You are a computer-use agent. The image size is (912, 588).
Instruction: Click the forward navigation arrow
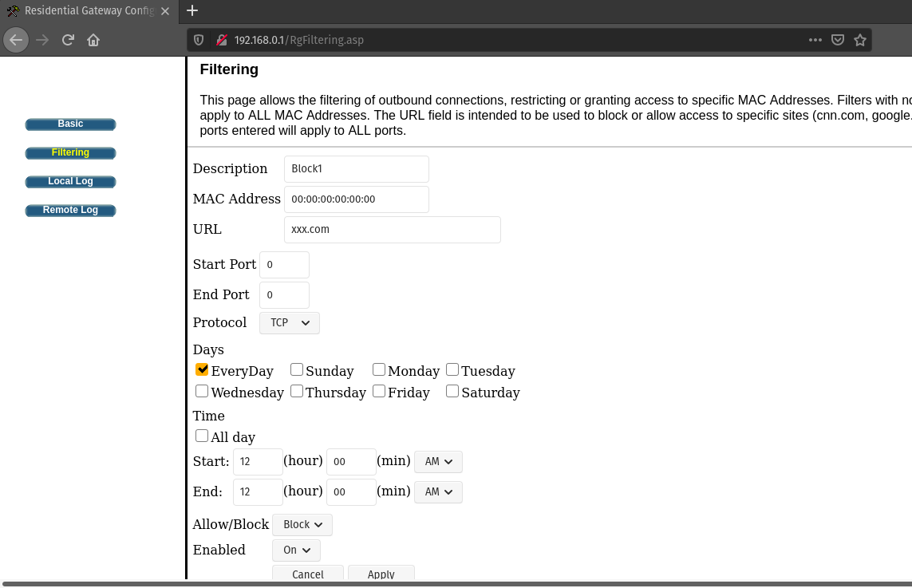pyautogui.click(x=41, y=40)
